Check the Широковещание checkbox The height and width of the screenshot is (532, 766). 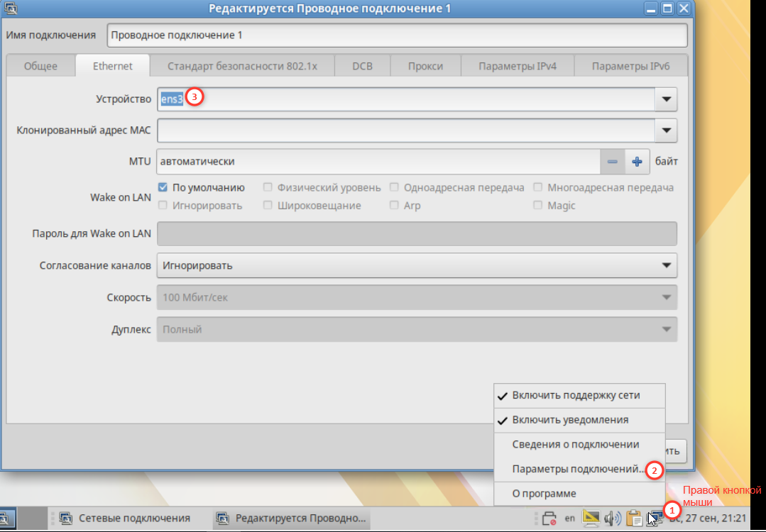(x=268, y=206)
